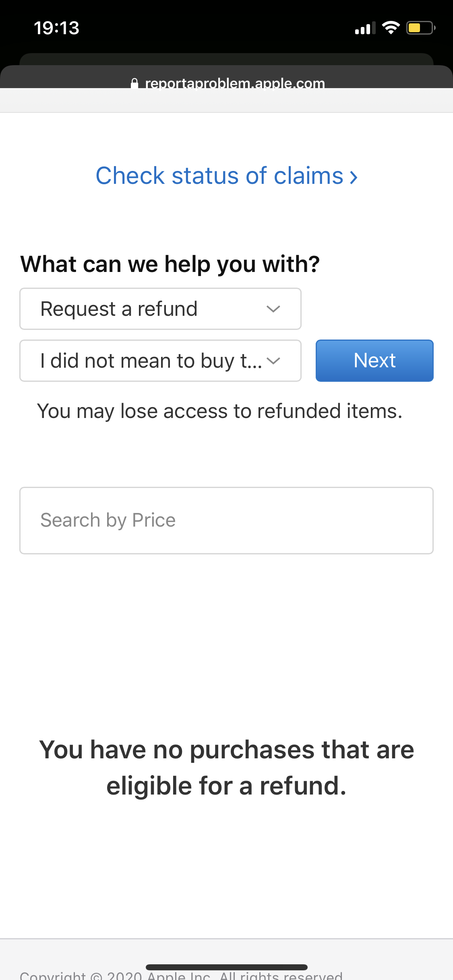The width and height of the screenshot is (453, 980).
Task: Open the Check status of claims link
Action: click(219, 176)
